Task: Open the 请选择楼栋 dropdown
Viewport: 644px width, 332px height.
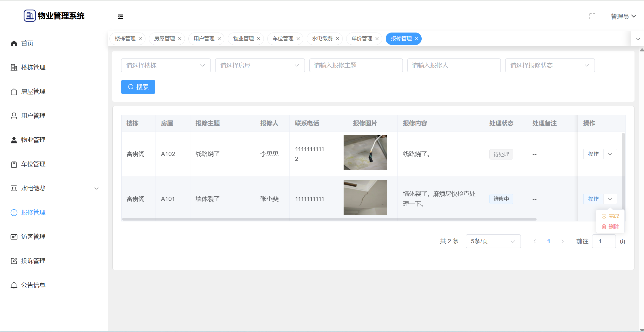Action: coord(166,65)
